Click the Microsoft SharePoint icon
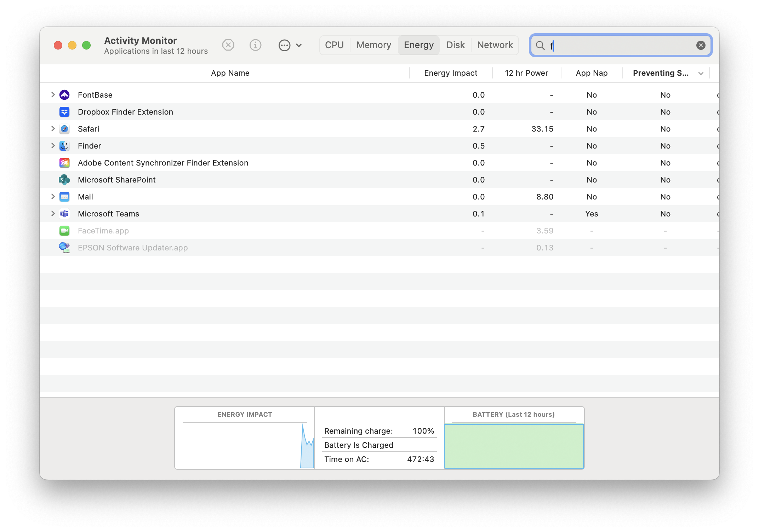The image size is (759, 532). pos(64,180)
